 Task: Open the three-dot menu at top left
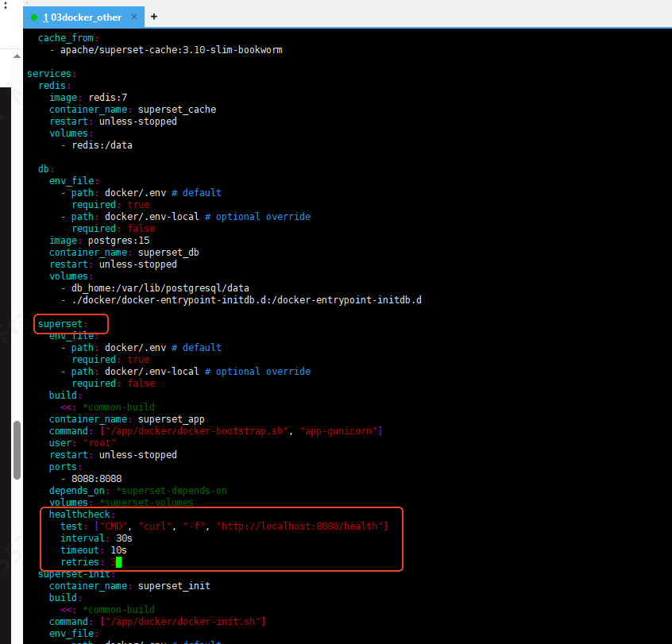coord(5,5)
